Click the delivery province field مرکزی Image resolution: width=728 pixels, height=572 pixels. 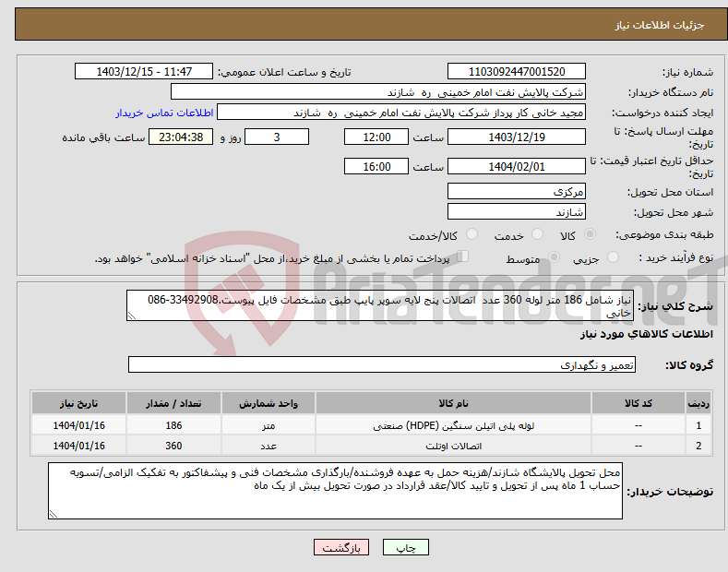click(x=517, y=191)
